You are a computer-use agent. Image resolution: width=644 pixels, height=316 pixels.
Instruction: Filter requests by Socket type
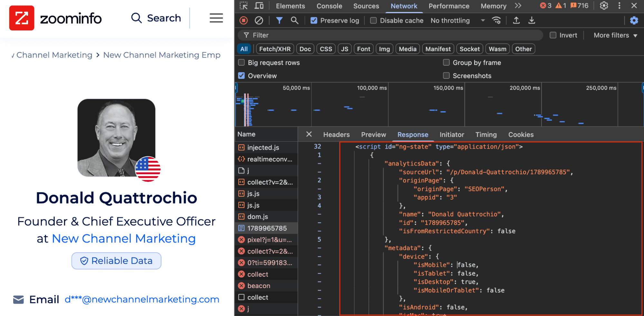469,49
